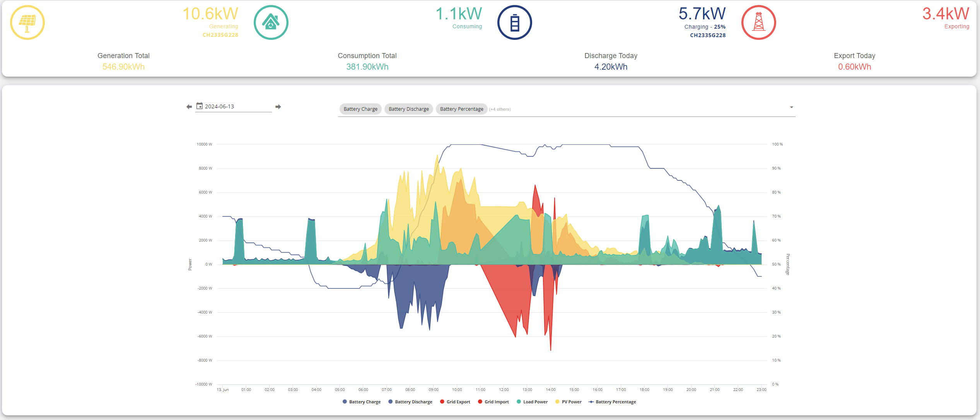
Task: Click the 1.1kW consuming value
Action: coord(459,14)
